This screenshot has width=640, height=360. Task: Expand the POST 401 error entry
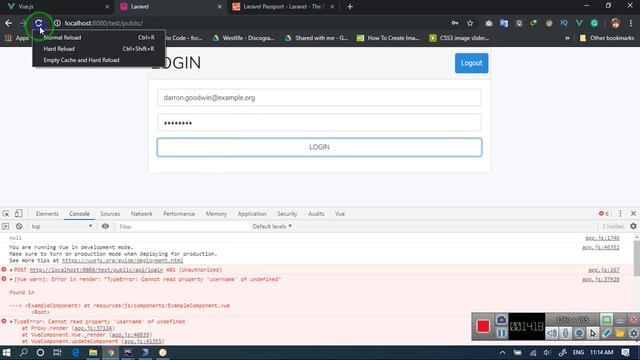pyautogui.click(x=11, y=270)
